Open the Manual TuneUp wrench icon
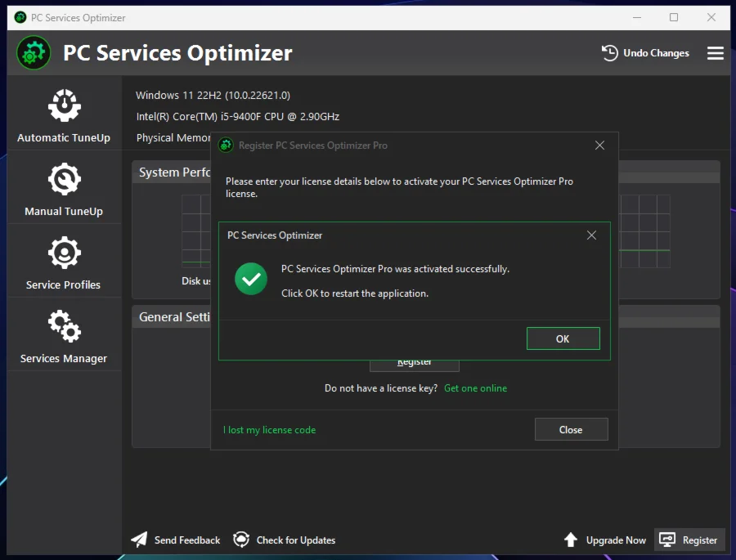Image resolution: width=736 pixels, height=560 pixels. 64,179
